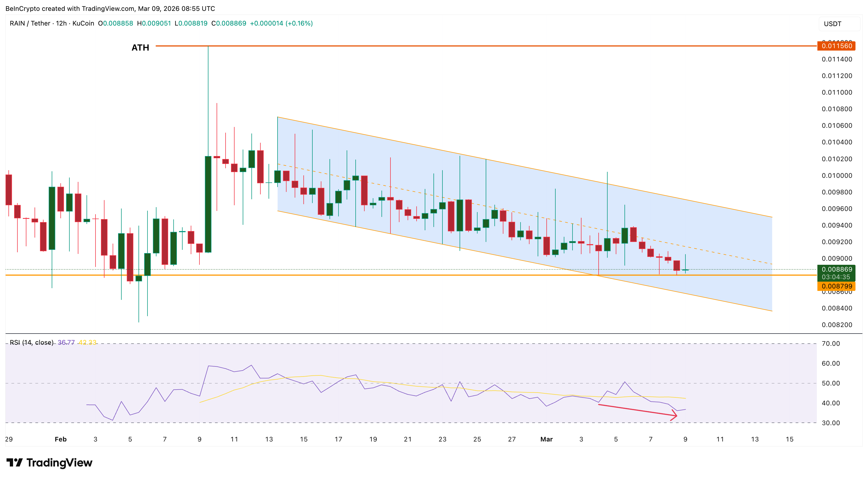Select the Feb label on the time axis
868x479 pixels.
61,439
